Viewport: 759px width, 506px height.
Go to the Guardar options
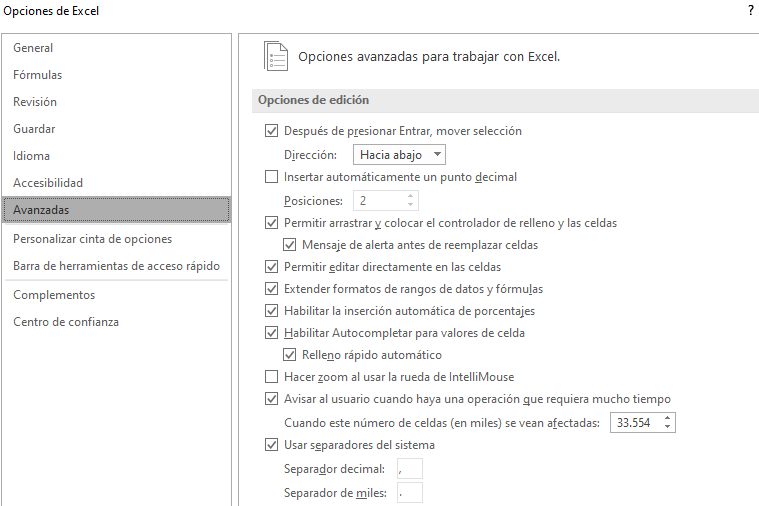click(34, 129)
